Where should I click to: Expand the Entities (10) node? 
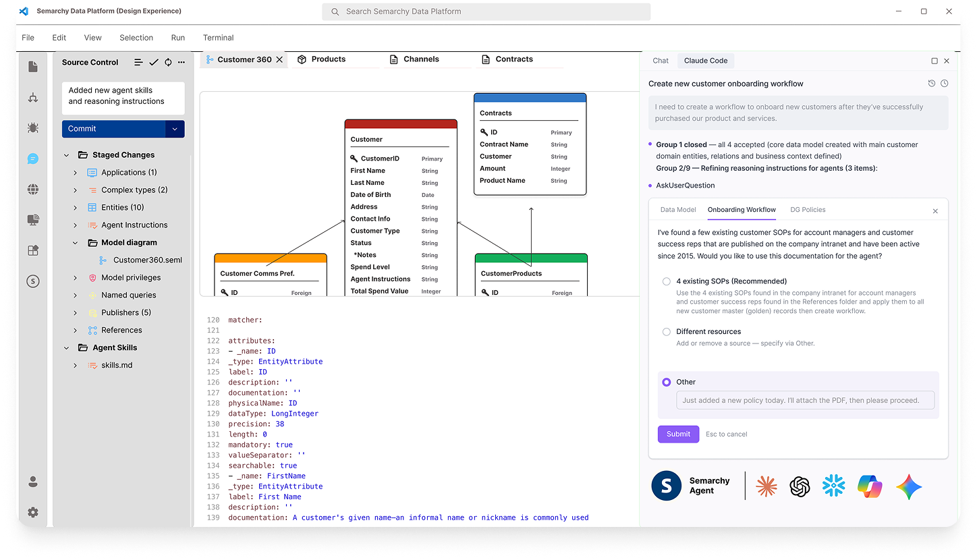tap(76, 208)
